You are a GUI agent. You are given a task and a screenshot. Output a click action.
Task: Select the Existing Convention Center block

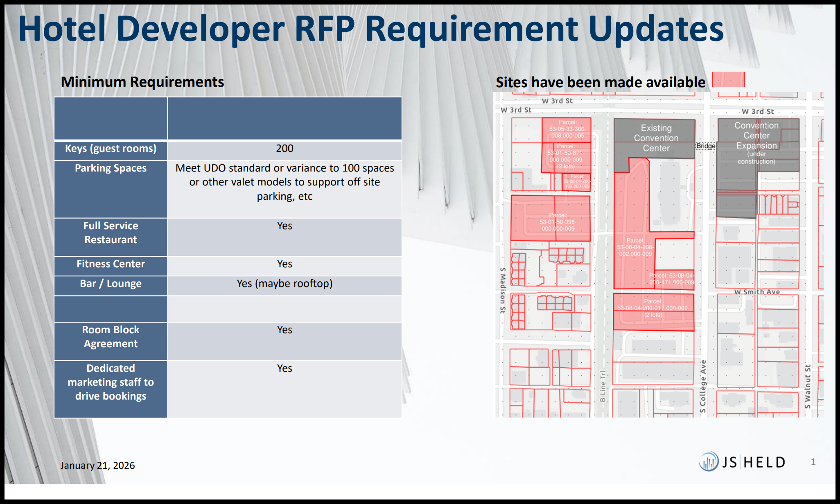point(656,138)
